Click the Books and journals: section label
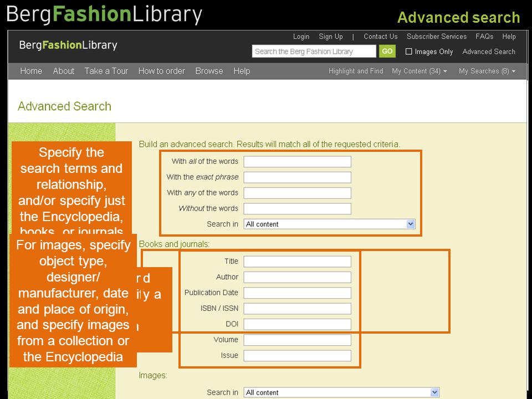The width and height of the screenshot is (532, 399). (174, 244)
